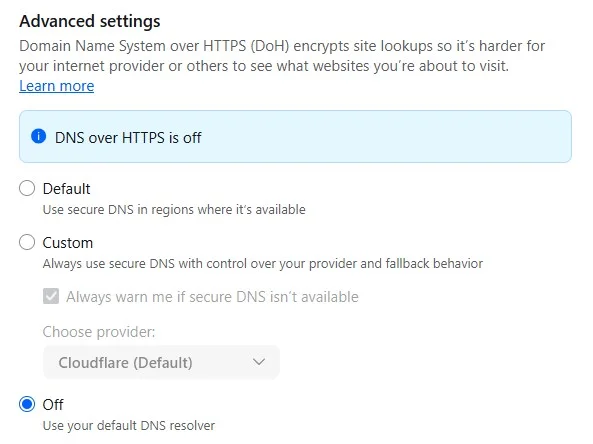Select the Off radio button
The image size is (593, 444).
[x=27, y=404]
